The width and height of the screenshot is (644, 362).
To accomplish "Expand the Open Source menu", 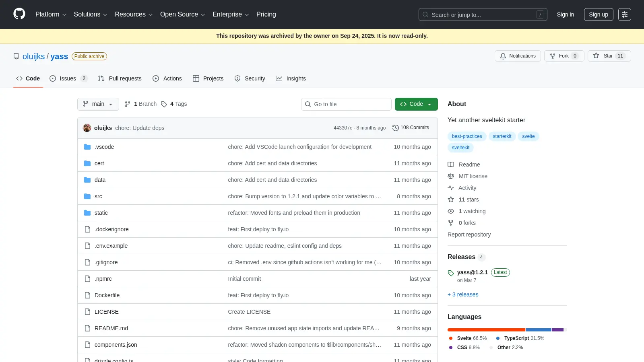I will point(183,14).
